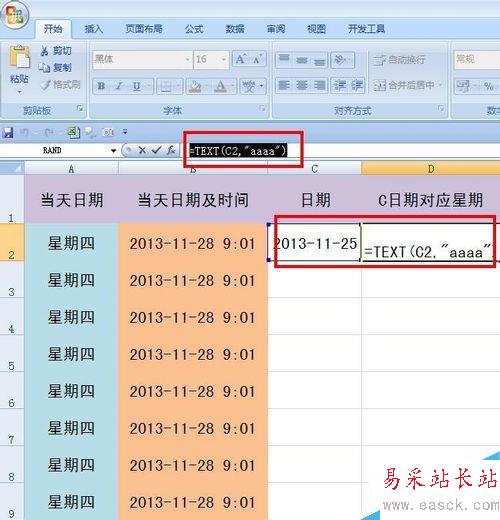Click the fill color bucket
This screenshot has width=500, height=520.
tap(195, 86)
